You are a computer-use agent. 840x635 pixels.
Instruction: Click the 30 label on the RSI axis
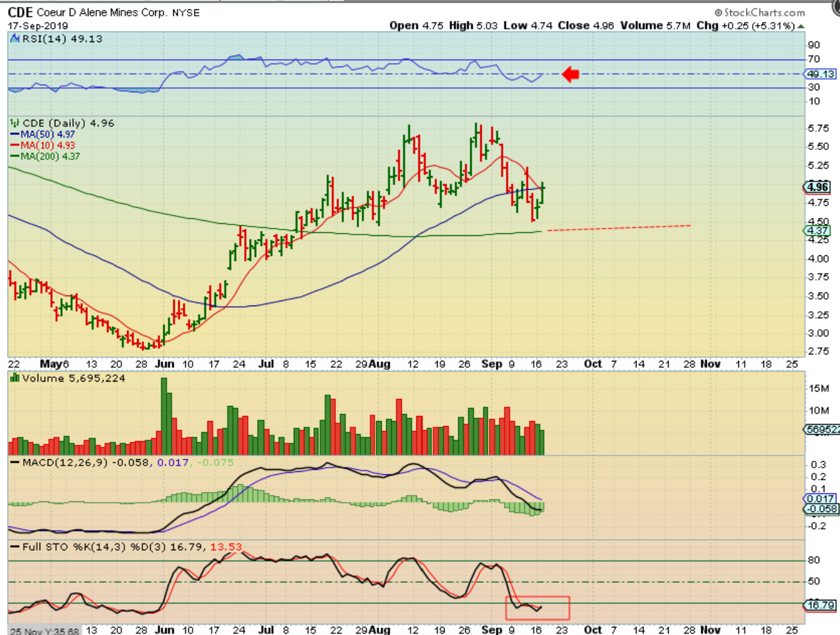[x=814, y=87]
